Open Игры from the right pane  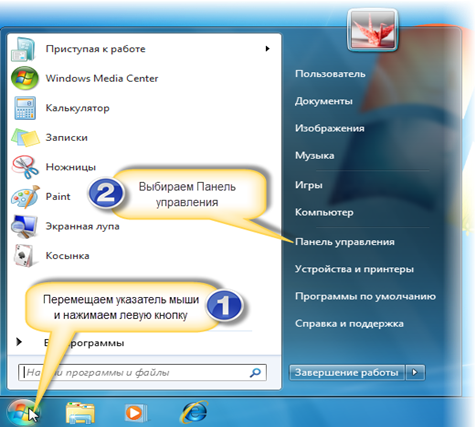coord(309,185)
